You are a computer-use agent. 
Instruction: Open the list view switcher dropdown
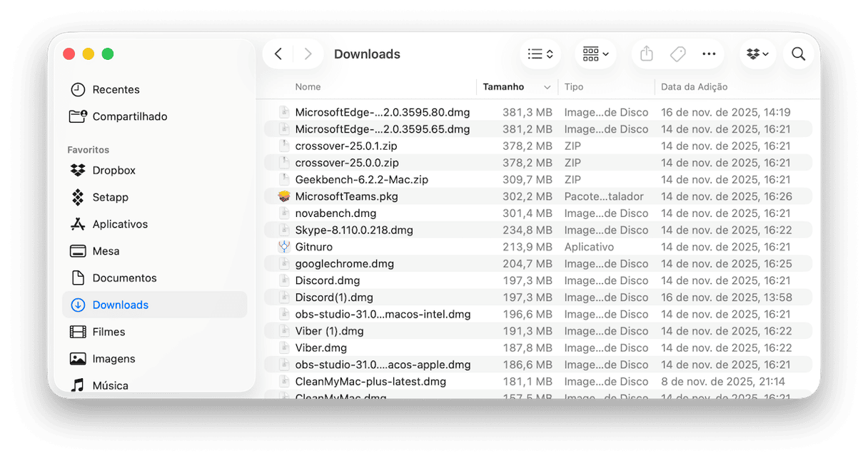click(540, 54)
